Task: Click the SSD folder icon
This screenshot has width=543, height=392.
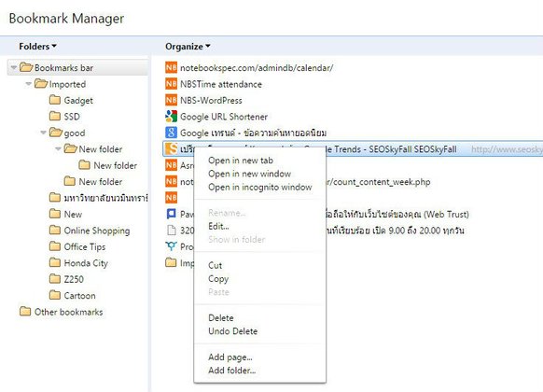Action: [x=55, y=116]
